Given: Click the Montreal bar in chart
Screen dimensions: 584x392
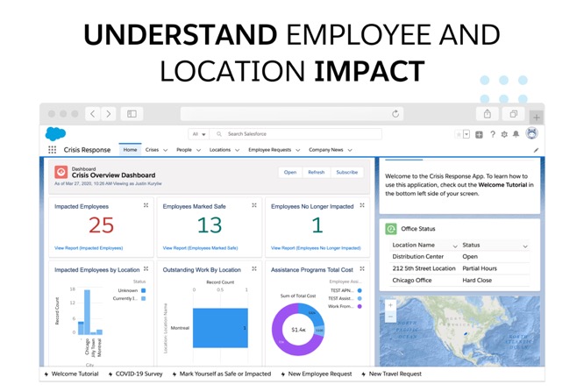Looking at the screenshot, I should coord(220,328).
